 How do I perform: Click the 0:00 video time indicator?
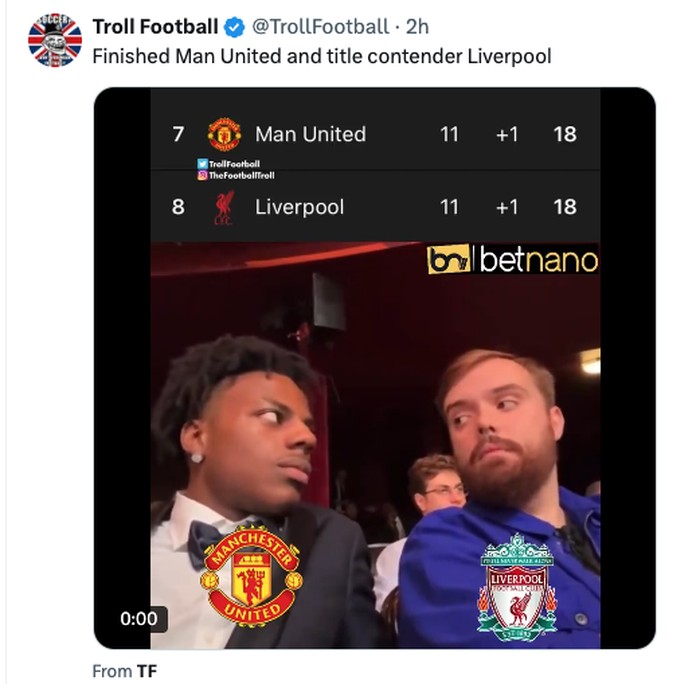[x=139, y=618]
